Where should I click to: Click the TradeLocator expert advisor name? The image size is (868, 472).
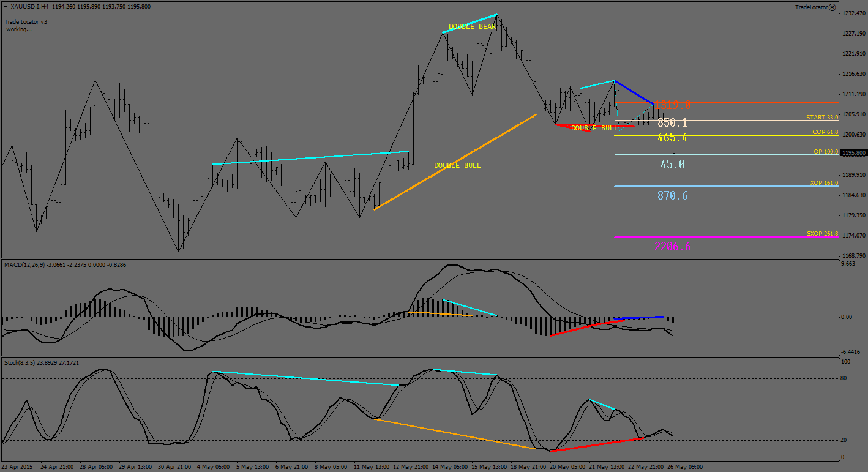[811, 7]
